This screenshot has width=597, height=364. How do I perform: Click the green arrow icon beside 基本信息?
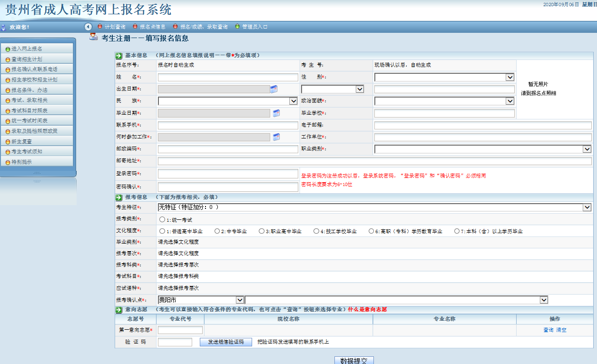click(x=118, y=55)
